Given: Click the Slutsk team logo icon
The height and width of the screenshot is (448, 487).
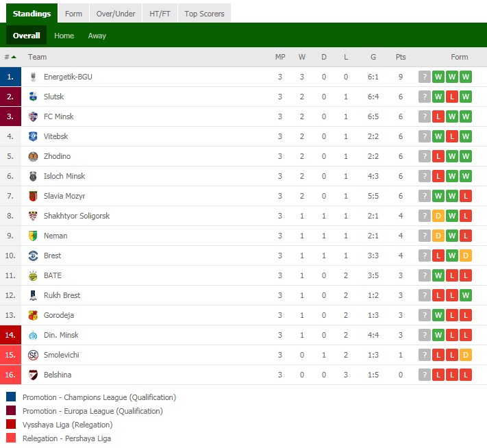Looking at the screenshot, I should pyautogui.click(x=33, y=97).
